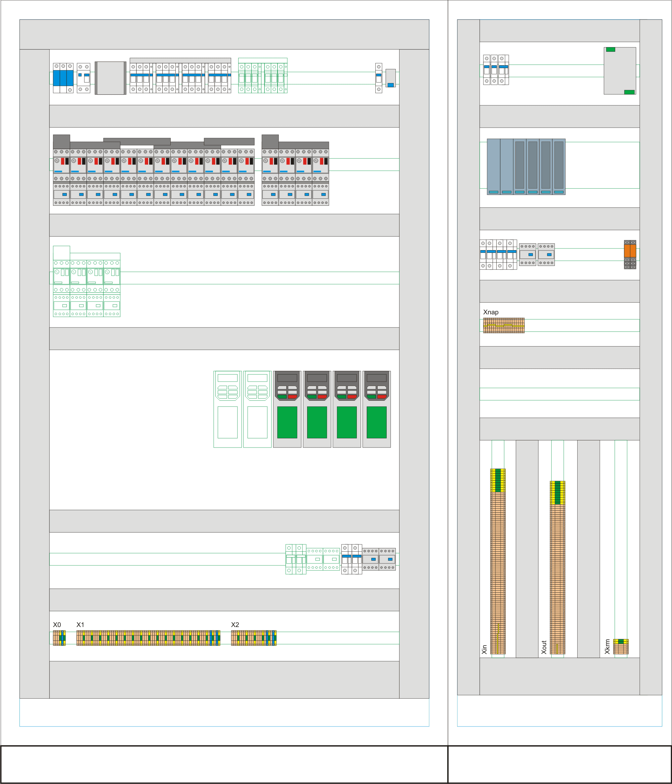Click the large blank device next to the surge arrester
The height and width of the screenshot is (784, 672).
pyautogui.click(x=111, y=78)
